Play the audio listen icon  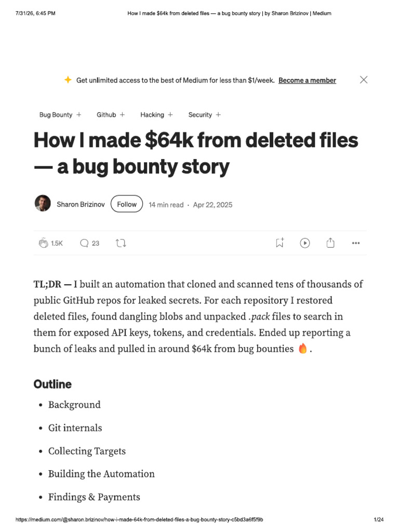pyautogui.click(x=304, y=243)
